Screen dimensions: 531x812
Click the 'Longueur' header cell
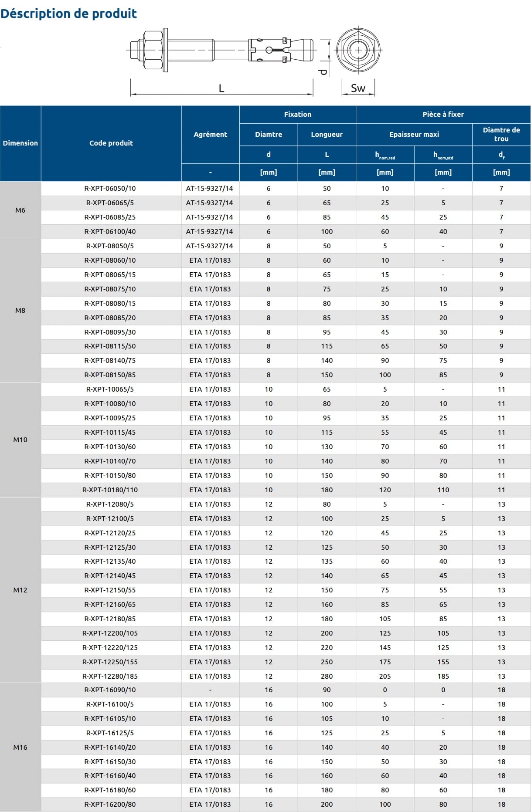[327, 134]
